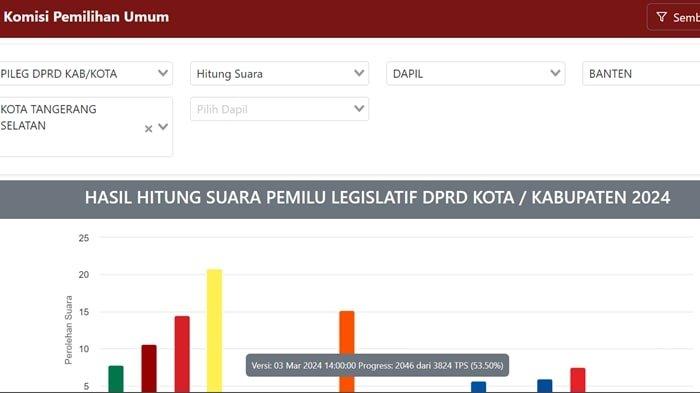Open the BANTEN province dropdown
The width and height of the screenshot is (700, 393).
click(x=641, y=74)
